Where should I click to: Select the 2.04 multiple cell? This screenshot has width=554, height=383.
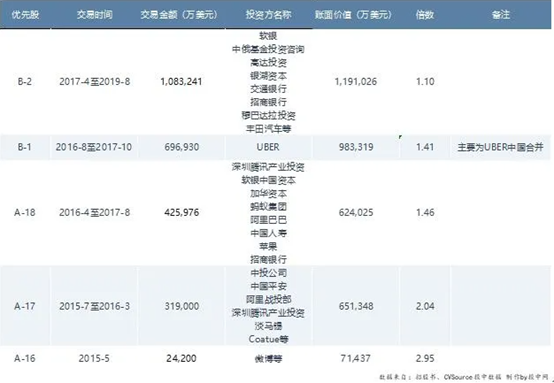click(425, 306)
